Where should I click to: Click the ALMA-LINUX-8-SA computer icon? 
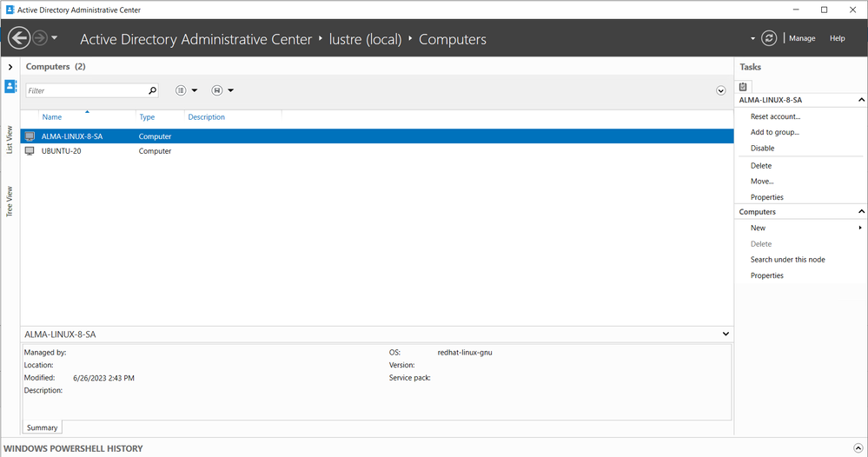(30, 136)
